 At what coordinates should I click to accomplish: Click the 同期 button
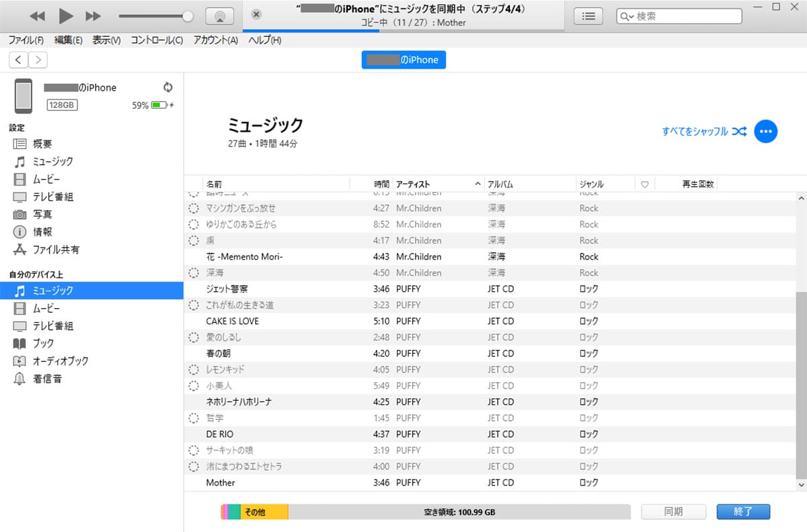pyautogui.click(x=673, y=511)
